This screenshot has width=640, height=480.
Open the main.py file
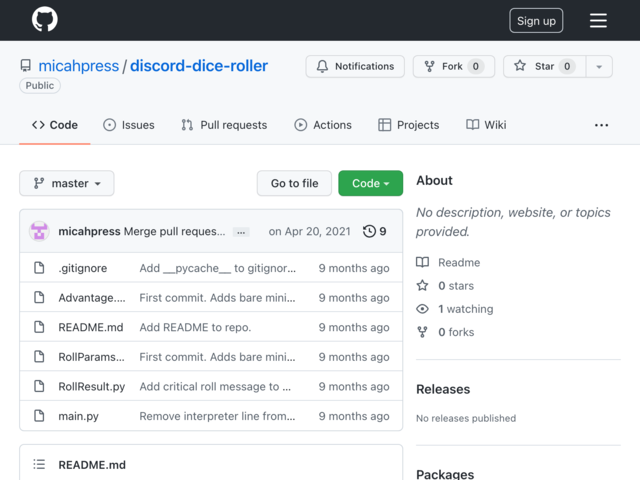78,416
